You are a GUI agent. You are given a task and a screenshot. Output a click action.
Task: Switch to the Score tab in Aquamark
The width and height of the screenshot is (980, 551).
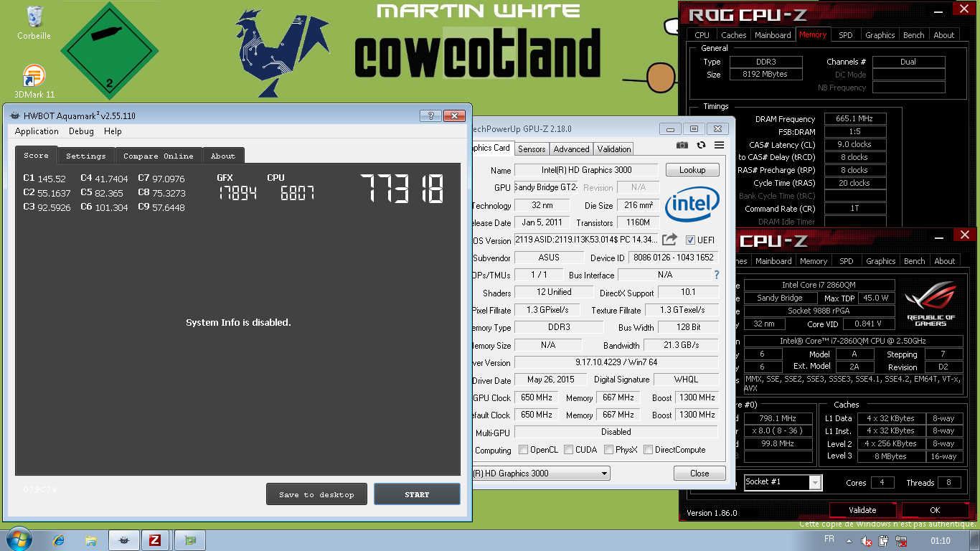coord(36,155)
